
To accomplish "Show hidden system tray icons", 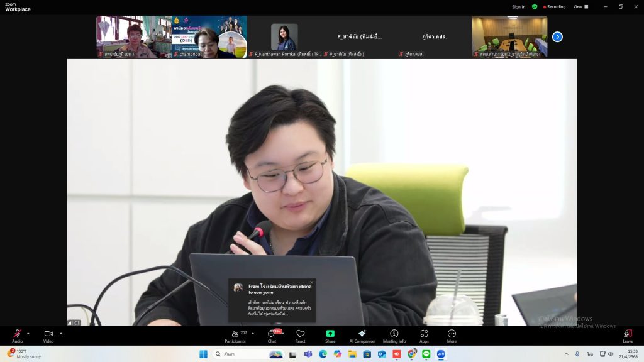I will point(567,354).
